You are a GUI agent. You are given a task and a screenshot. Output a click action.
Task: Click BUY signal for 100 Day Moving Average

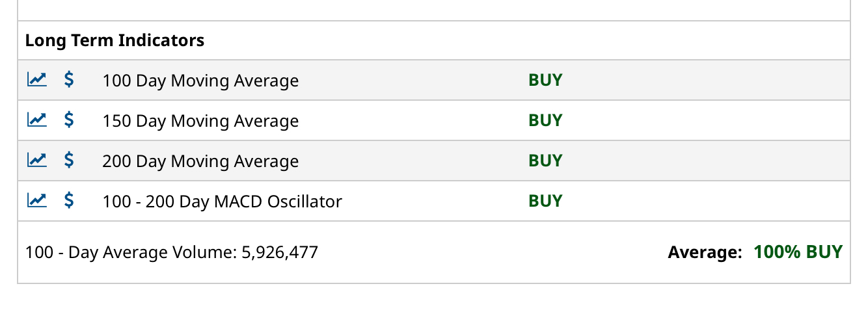pos(545,80)
